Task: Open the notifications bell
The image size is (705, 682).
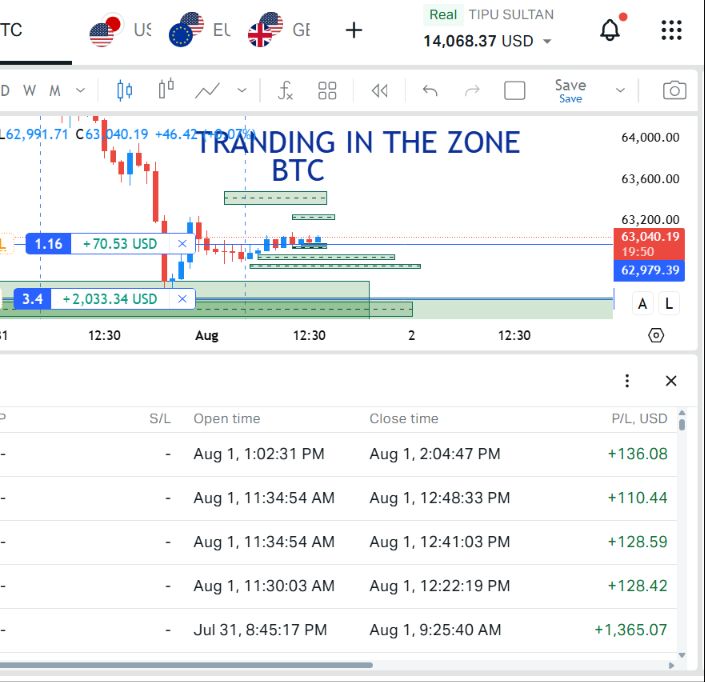Action: [x=610, y=30]
